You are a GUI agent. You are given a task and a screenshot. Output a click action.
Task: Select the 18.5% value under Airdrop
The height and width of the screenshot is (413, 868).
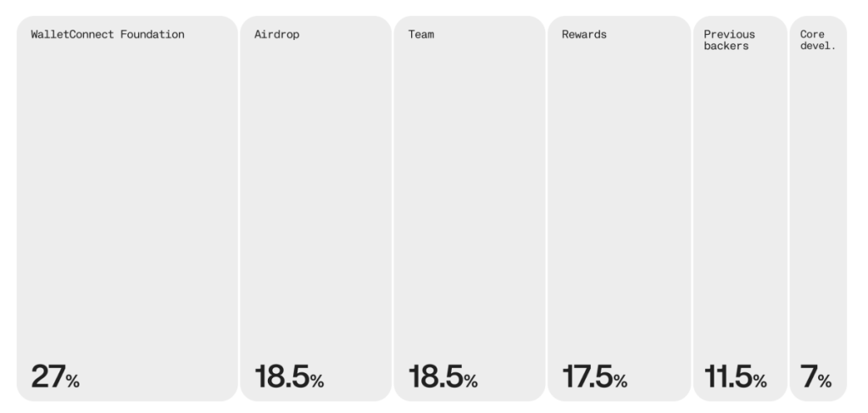pos(289,377)
